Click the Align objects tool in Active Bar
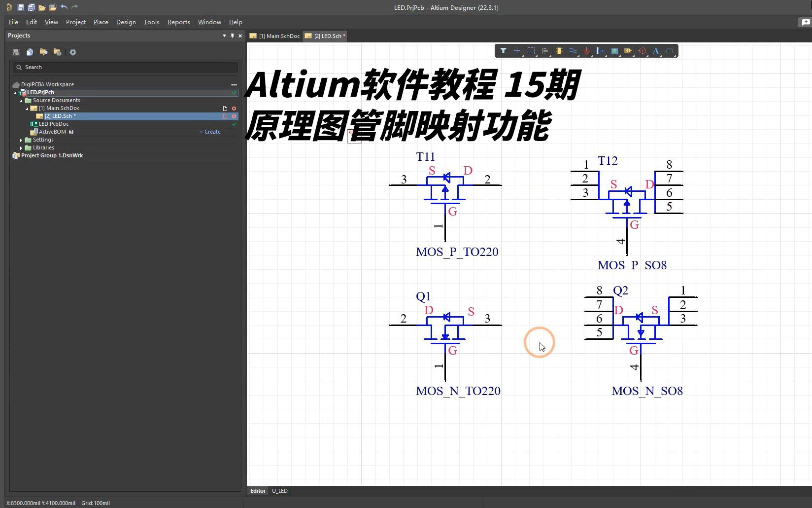Viewport: 812px width, 508px height. click(x=545, y=51)
